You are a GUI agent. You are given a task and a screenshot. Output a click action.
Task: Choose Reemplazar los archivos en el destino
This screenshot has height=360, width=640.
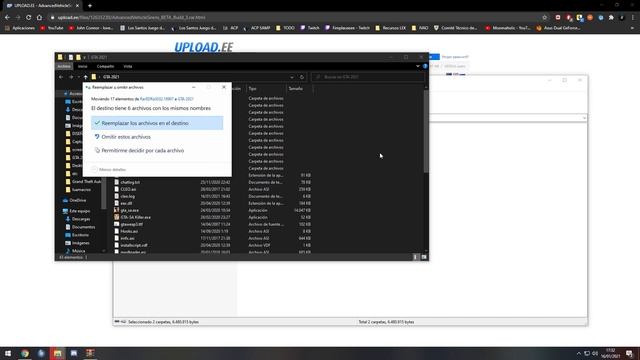pyautogui.click(x=157, y=123)
